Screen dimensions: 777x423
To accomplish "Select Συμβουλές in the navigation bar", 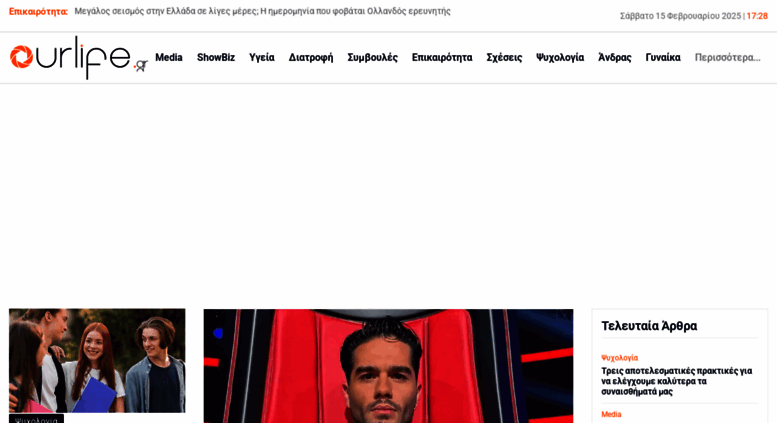I will [373, 57].
